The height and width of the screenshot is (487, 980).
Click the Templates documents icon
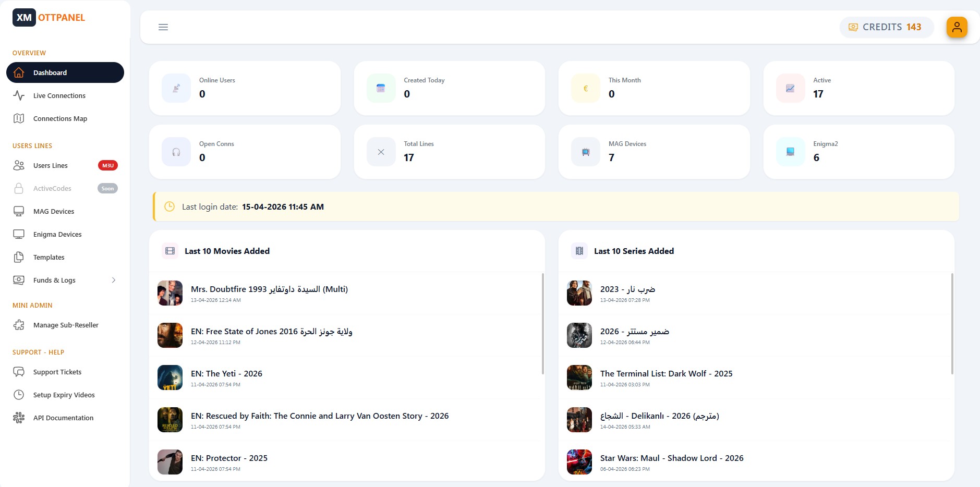pyautogui.click(x=19, y=257)
